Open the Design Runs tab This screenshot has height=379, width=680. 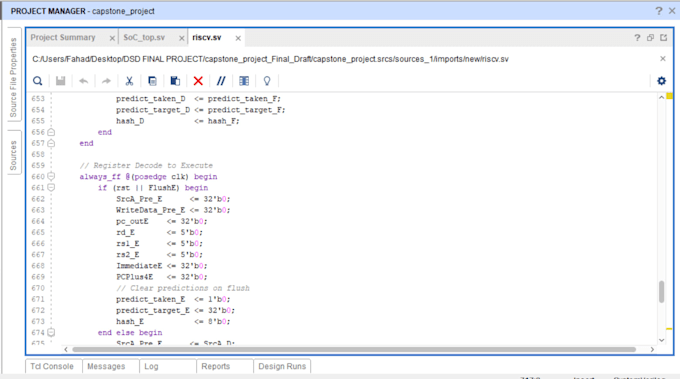[282, 366]
